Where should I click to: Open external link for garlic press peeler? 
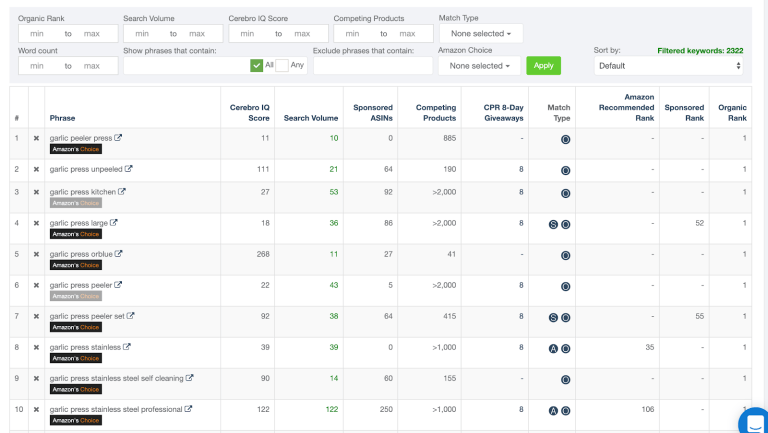click(118, 285)
